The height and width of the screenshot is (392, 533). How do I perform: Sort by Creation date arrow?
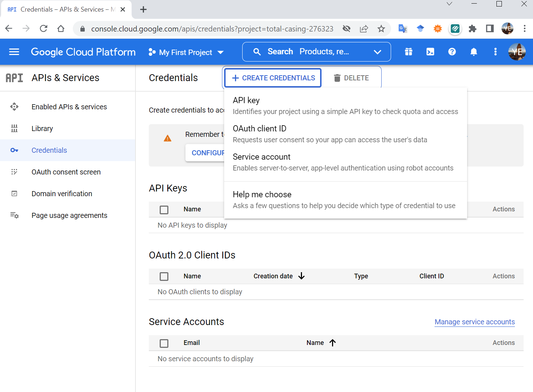pos(301,276)
